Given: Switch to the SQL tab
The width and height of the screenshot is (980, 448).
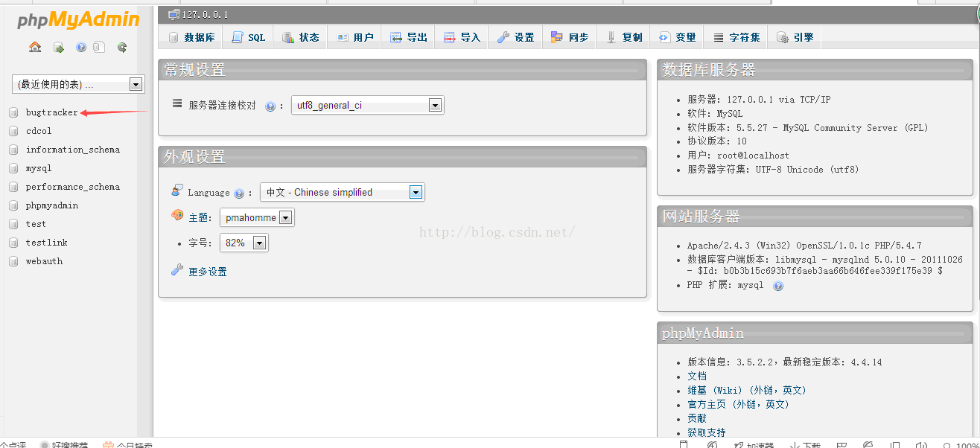Looking at the screenshot, I should [248, 37].
